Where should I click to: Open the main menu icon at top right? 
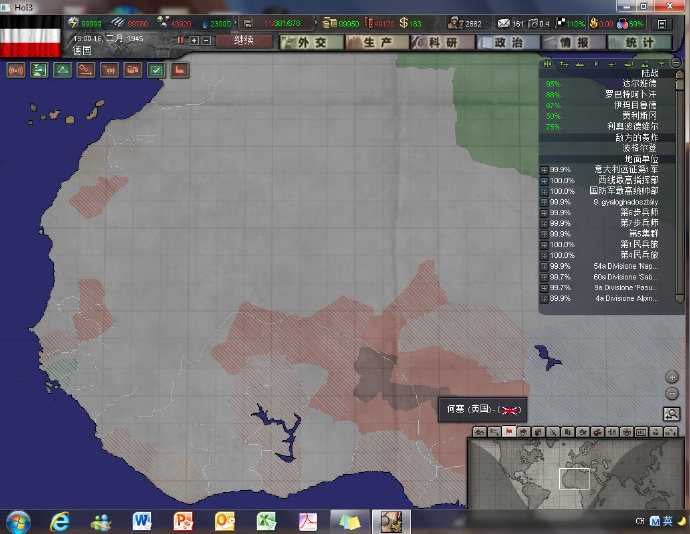coord(661,24)
